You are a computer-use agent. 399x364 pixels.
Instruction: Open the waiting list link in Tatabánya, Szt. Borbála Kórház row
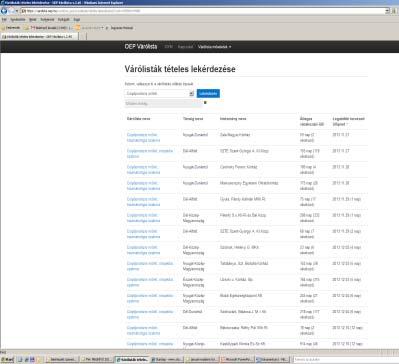[x=150, y=266]
